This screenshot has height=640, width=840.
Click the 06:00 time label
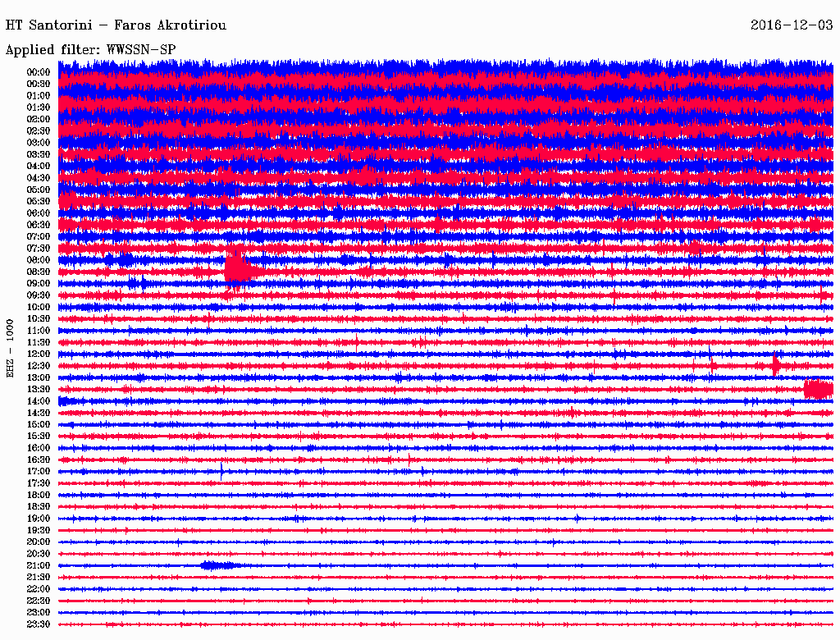click(x=39, y=213)
